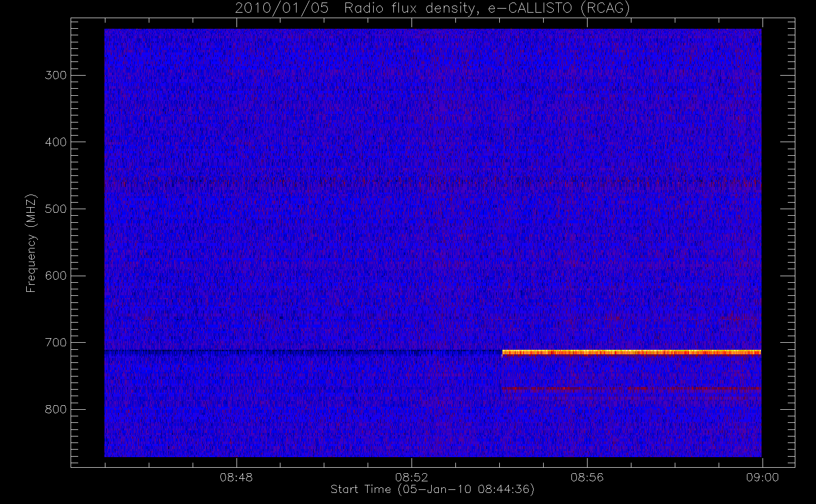Click the 08:52 time tick label
The width and height of the screenshot is (816, 504).
pyautogui.click(x=412, y=477)
